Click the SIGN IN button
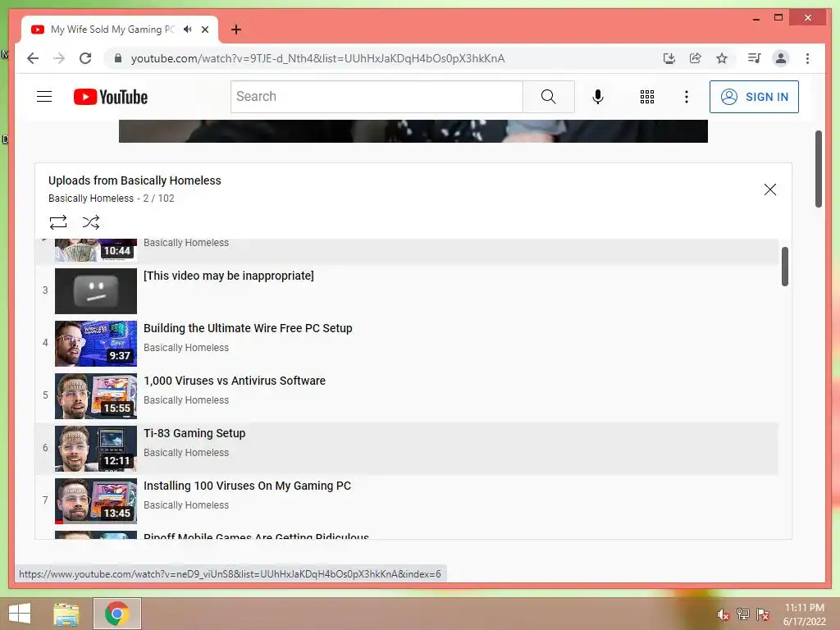This screenshot has height=630, width=840. (x=754, y=97)
